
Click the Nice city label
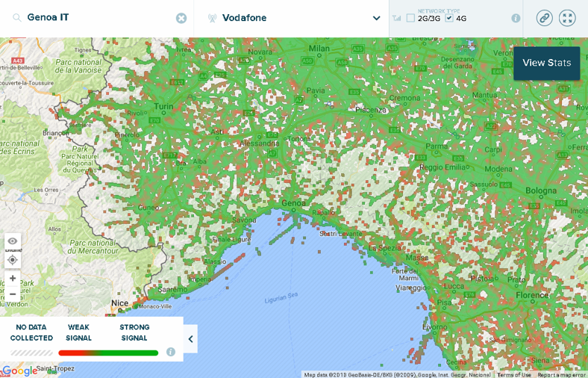pyautogui.click(x=120, y=303)
